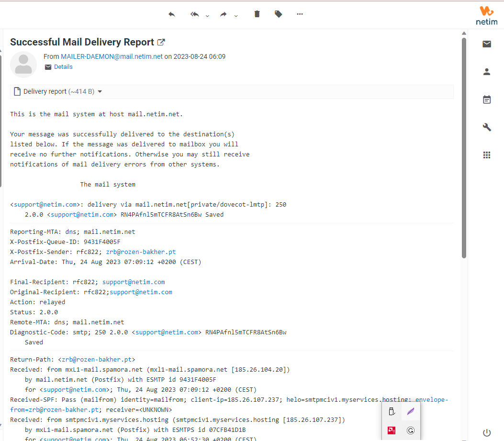Open Calendar sidebar icon

pos(487,99)
